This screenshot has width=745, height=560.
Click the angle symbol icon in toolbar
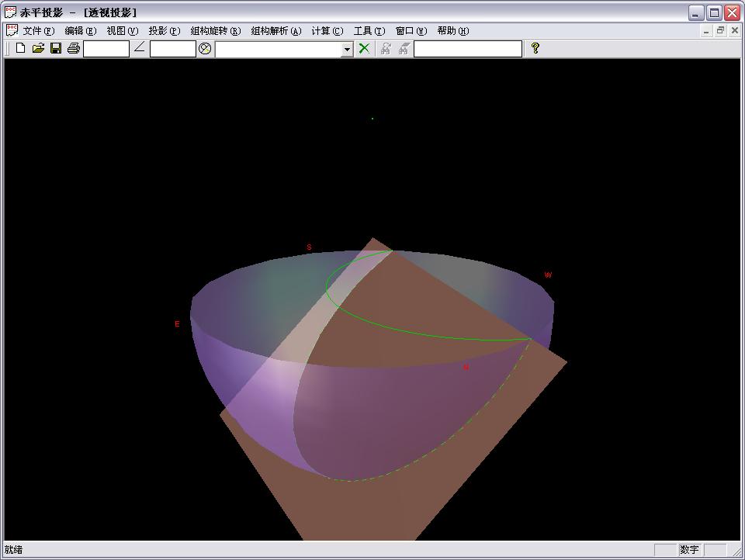[x=140, y=48]
